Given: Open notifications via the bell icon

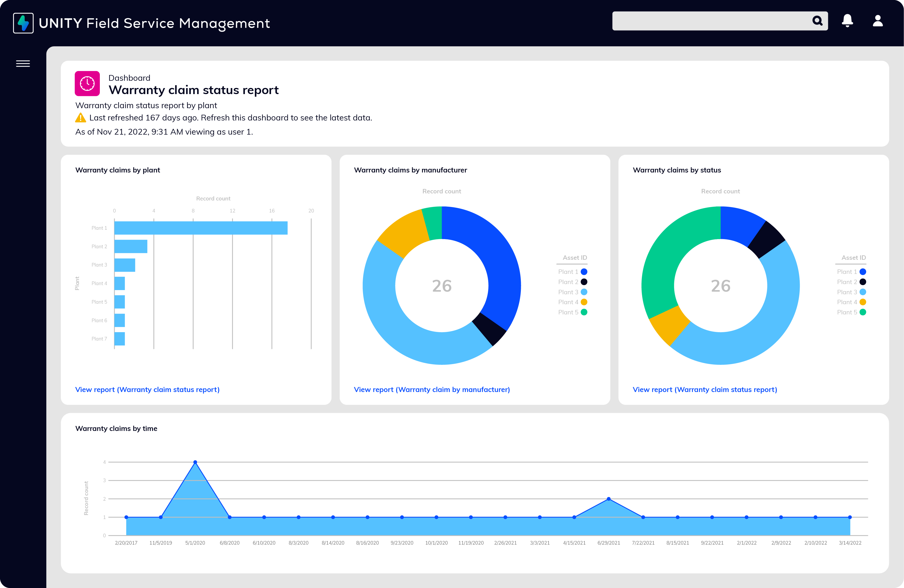Looking at the screenshot, I should (x=847, y=21).
